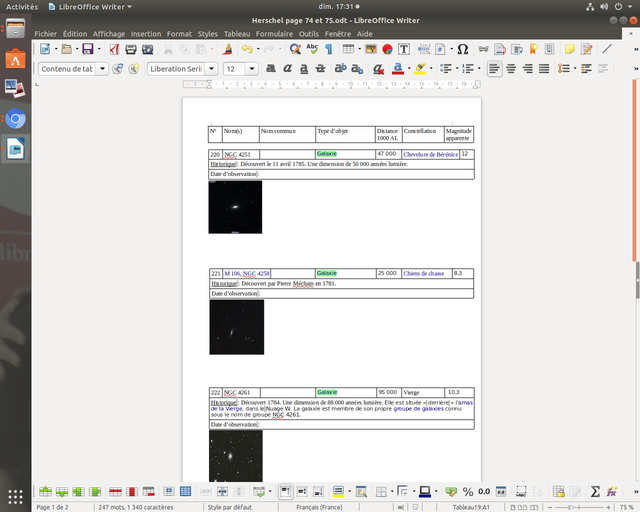Toggle bold formatting

[271, 69]
